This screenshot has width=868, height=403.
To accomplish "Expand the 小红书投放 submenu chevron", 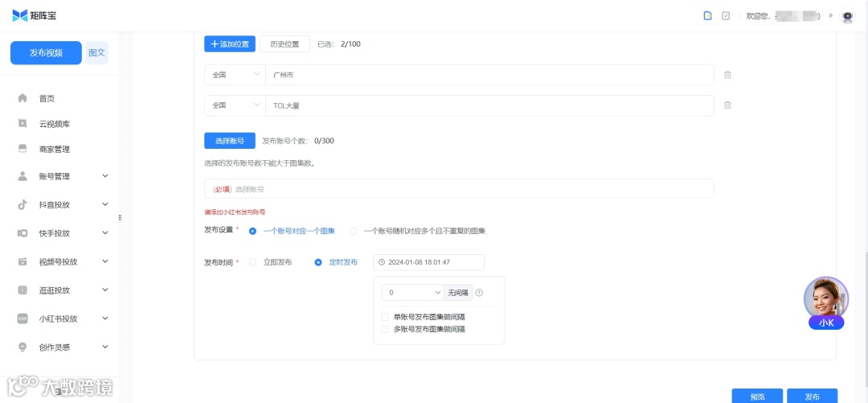I will coord(105,319).
